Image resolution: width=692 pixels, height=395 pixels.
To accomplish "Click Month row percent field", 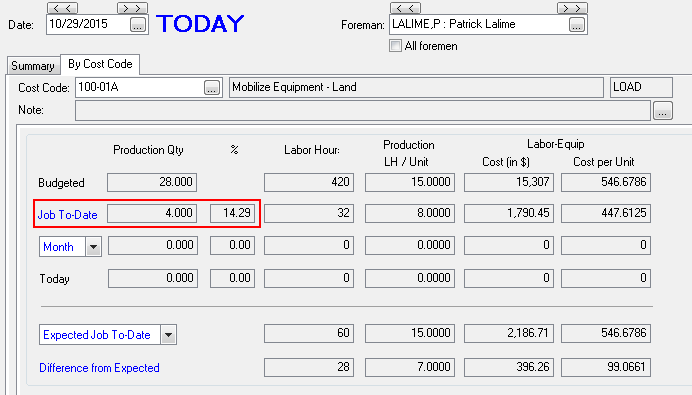I will click(x=233, y=245).
